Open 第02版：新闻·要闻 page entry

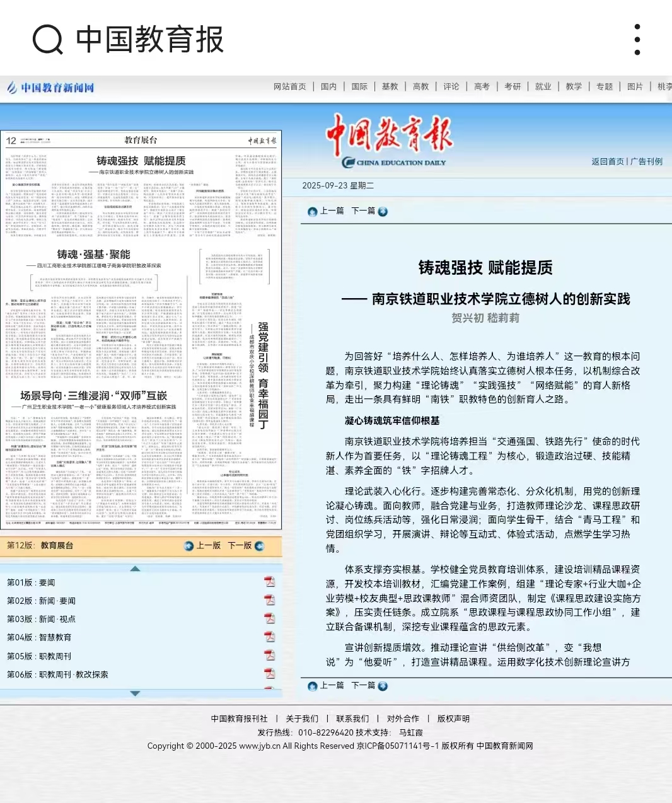41,601
